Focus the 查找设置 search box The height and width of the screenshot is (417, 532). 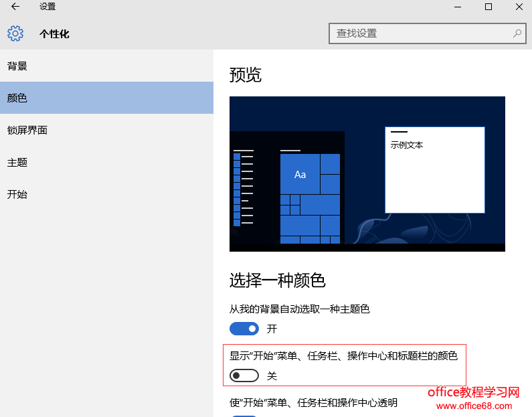coord(427,33)
